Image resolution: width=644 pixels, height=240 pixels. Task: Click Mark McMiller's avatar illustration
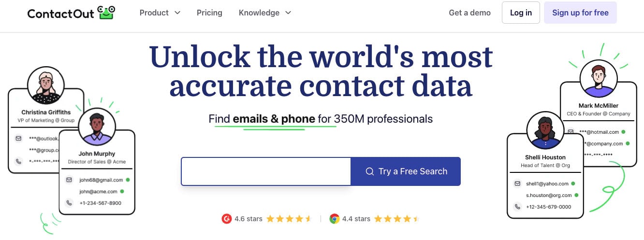(x=599, y=78)
